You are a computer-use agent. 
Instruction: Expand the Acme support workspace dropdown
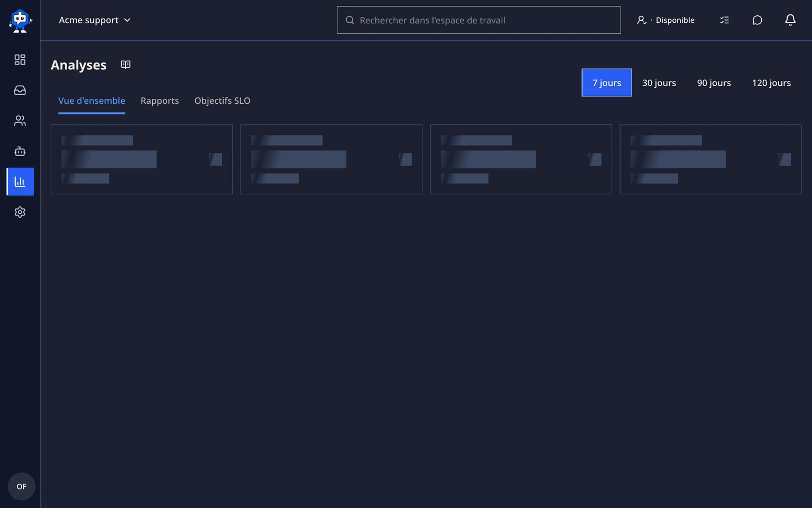click(x=95, y=20)
